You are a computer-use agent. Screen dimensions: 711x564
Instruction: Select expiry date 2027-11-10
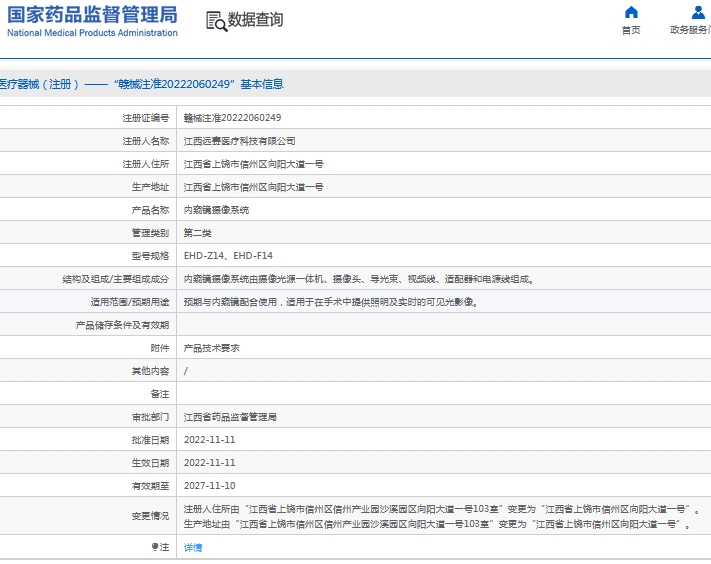pyautogui.click(x=209, y=486)
